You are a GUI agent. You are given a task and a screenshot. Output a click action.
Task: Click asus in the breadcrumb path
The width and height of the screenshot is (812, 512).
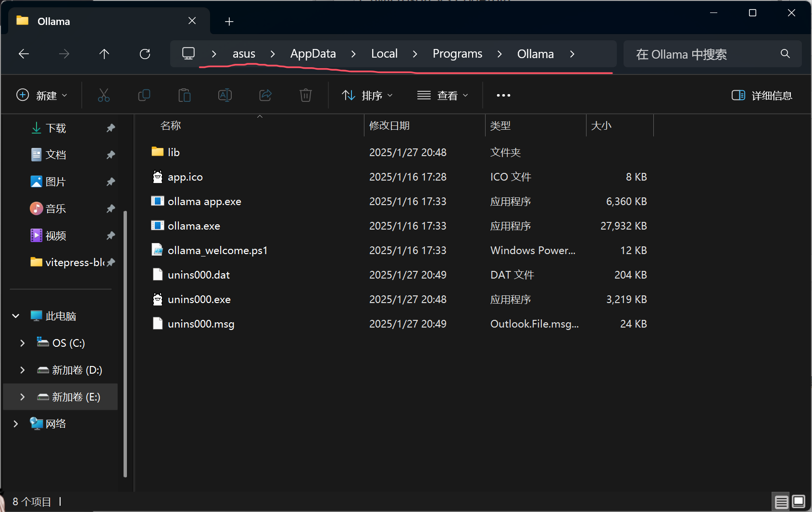(x=244, y=54)
